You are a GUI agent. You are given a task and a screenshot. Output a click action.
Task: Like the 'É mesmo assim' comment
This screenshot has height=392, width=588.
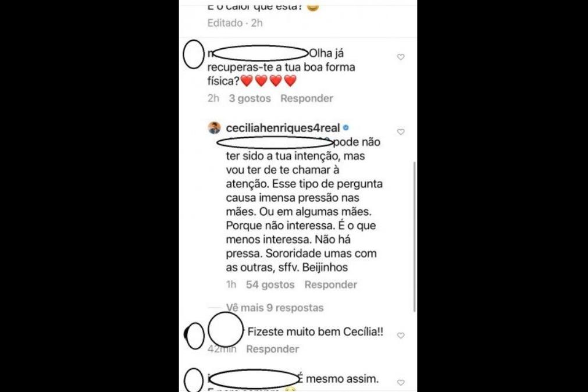point(401,382)
